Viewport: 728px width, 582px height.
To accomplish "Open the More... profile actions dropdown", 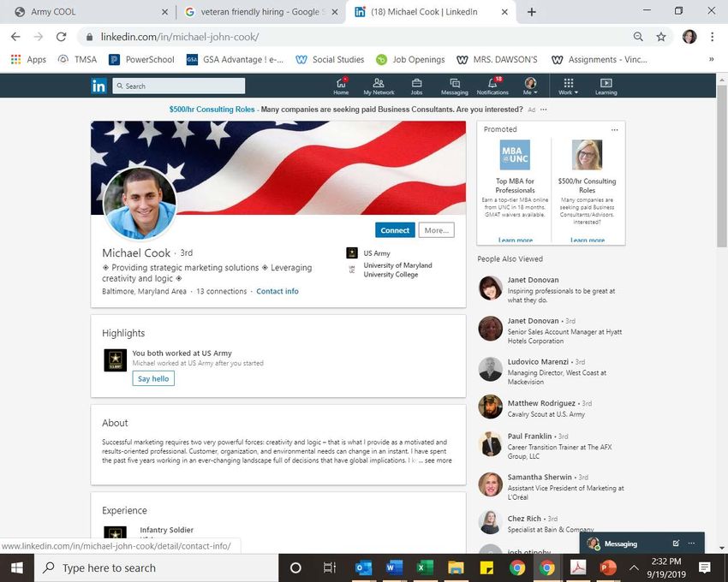I will point(437,230).
